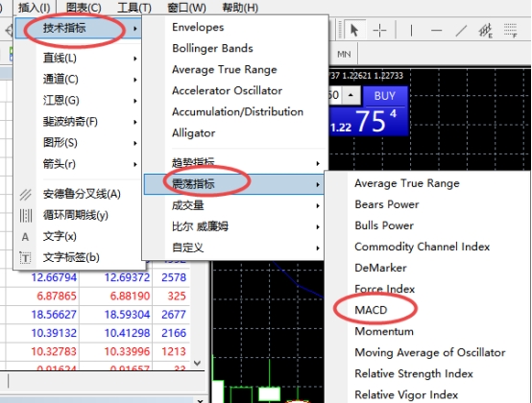Select Momentum oscillator
This screenshot has height=403, width=532.
pos(384,331)
